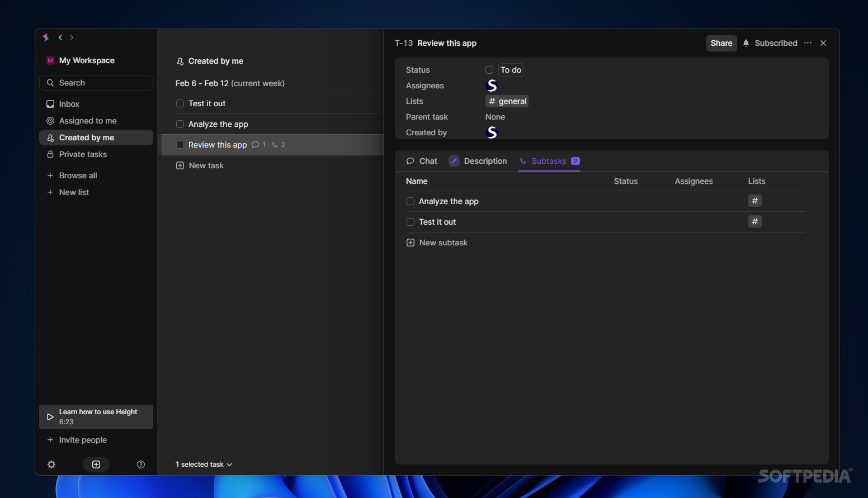868x498 pixels.
Task: Click the quick add task icon
Action: coord(96,464)
